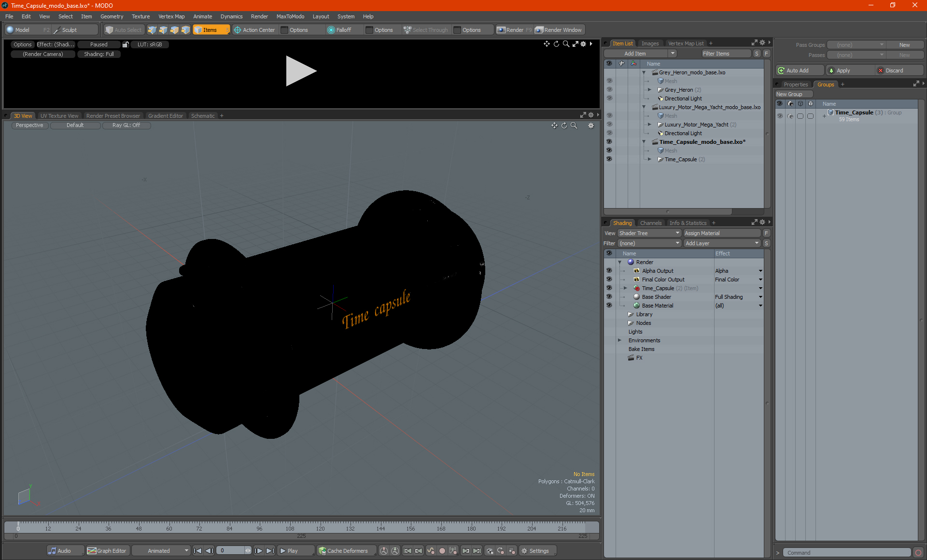Expand Luxury_Motor_Mega_Yacht group item
The image size is (927, 560).
coord(649,125)
